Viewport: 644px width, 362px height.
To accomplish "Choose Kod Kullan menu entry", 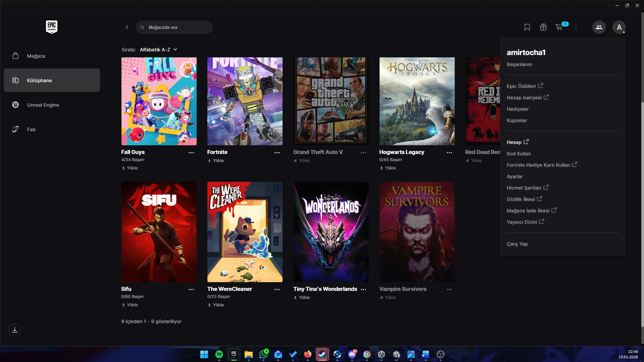I will [519, 154].
